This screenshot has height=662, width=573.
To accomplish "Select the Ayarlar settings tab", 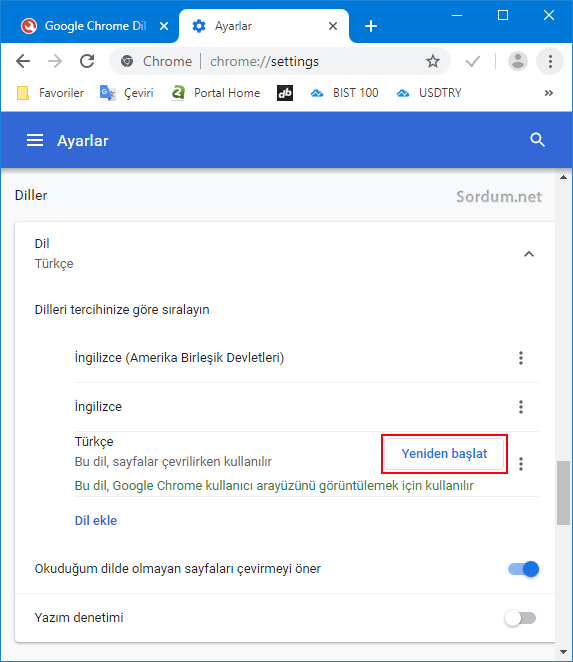I will point(264,26).
